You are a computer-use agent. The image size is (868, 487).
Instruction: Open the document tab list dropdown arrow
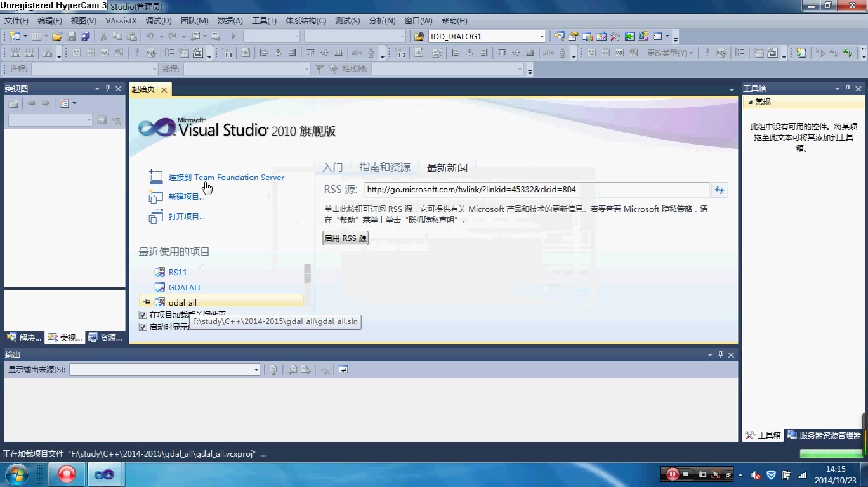click(x=732, y=90)
